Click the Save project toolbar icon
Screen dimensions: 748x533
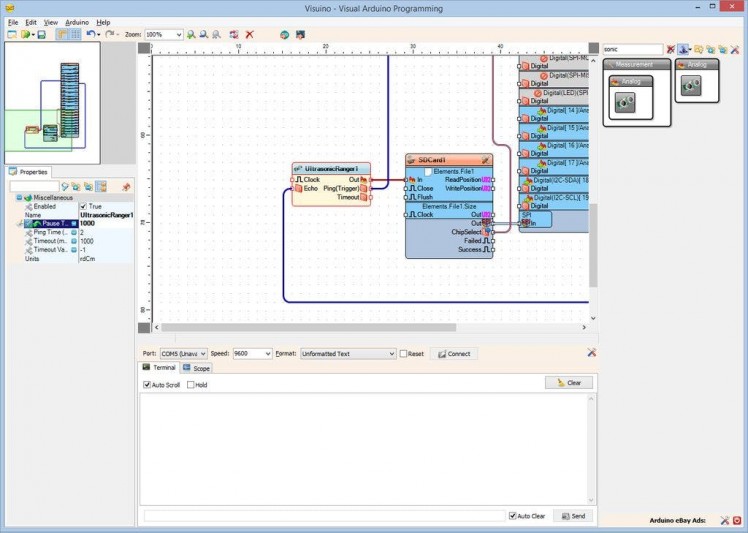tap(41, 34)
